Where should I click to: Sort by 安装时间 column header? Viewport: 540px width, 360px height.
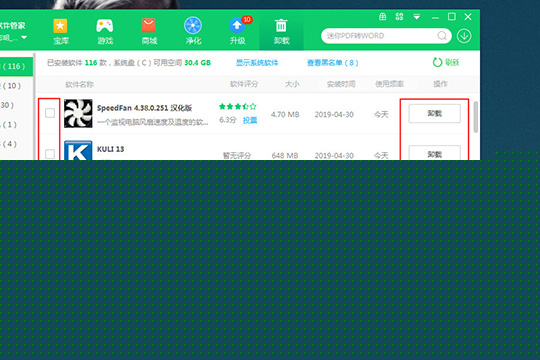(x=341, y=84)
